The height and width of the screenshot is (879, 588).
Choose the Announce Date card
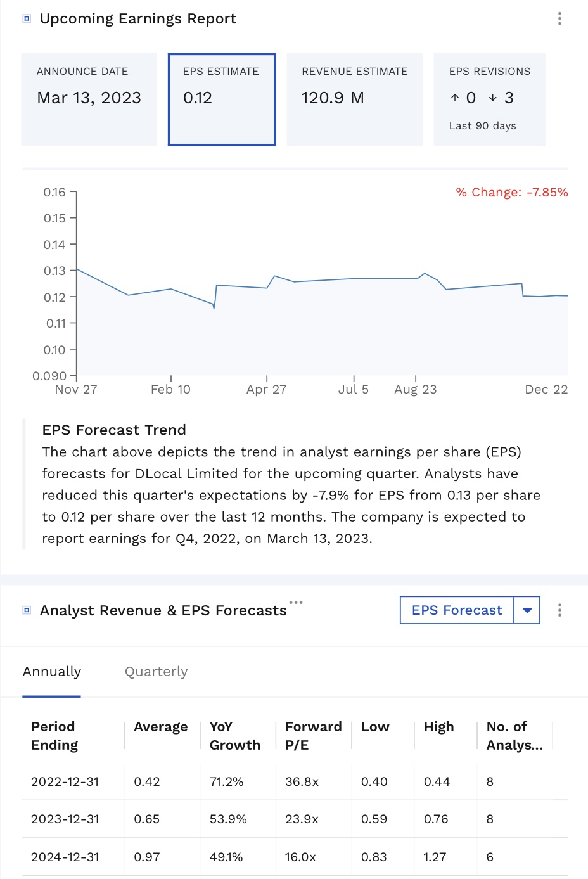coord(89,99)
